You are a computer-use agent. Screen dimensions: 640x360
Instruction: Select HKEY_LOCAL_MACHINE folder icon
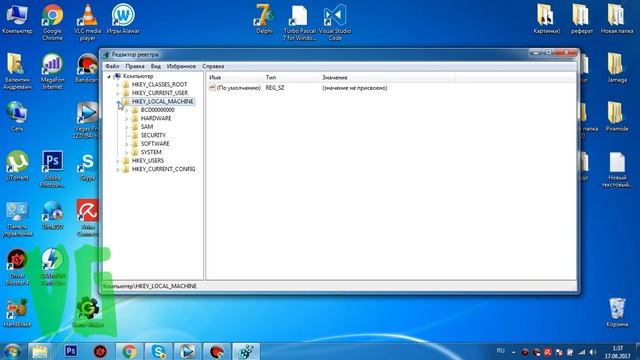pyautogui.click(x=126, y=102)
